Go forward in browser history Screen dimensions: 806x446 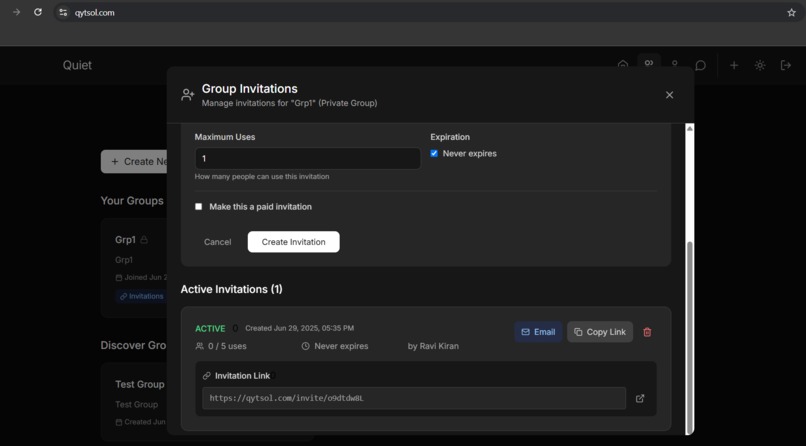(16, 12)
